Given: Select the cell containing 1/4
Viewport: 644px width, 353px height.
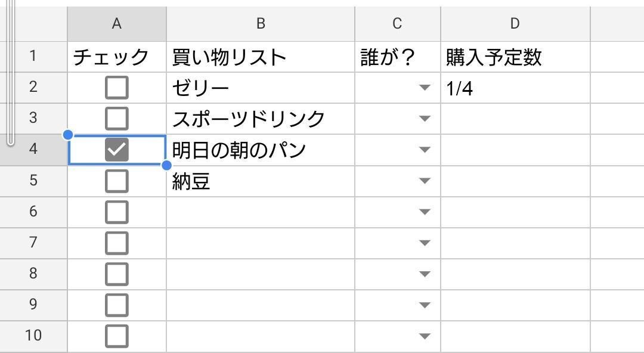Looking at the screenshot, I should [515, 88].
